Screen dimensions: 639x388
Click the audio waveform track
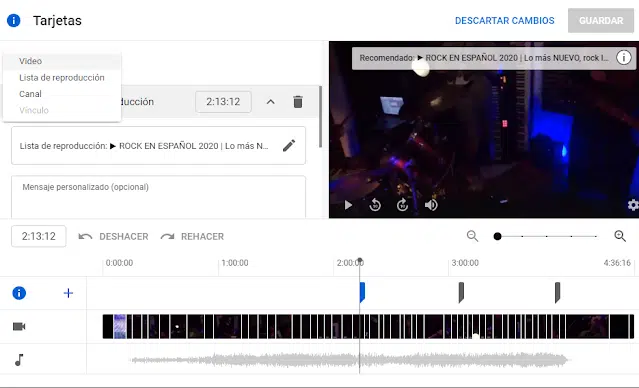coord(349,360)
